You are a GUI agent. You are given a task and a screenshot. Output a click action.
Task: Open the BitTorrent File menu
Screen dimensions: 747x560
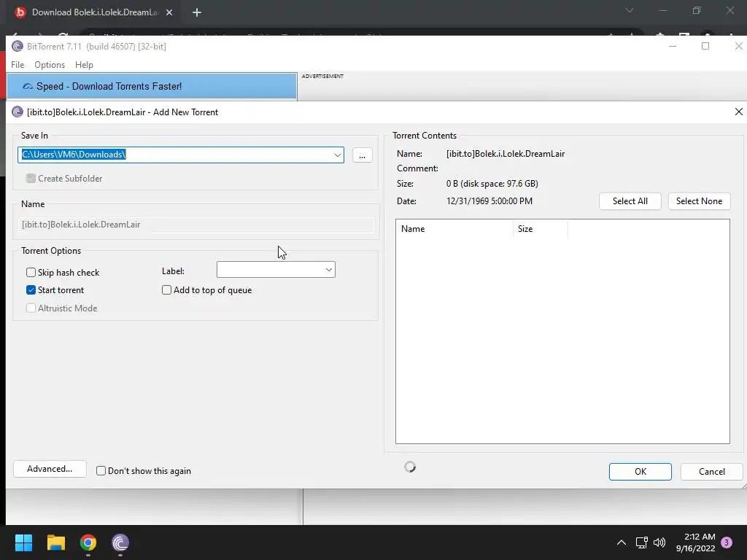click(18, 65)
